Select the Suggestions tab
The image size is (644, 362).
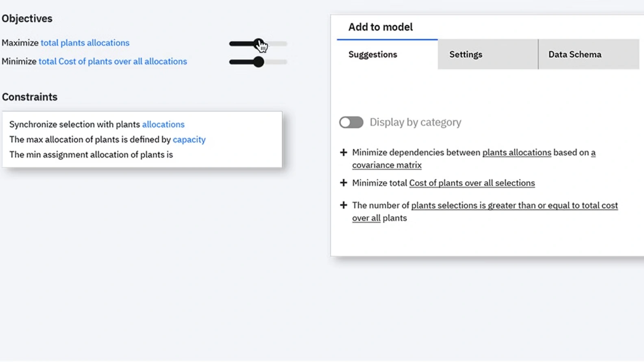point(372,54)
